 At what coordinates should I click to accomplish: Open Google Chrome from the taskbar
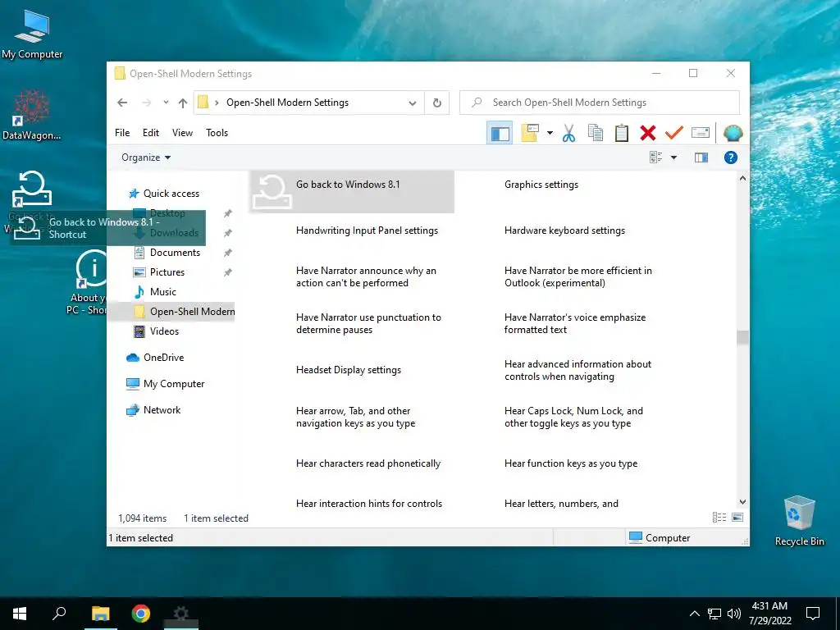pyautogui.click(x=141, y=614)
